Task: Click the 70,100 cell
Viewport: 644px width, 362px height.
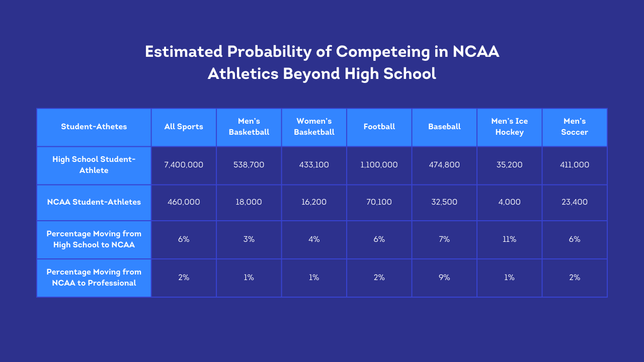Action: point(379,203)
